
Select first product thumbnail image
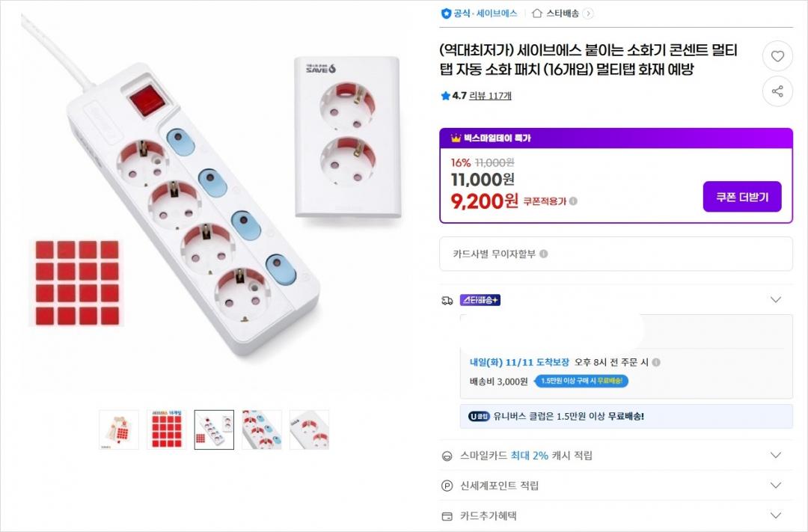[119, 429]
